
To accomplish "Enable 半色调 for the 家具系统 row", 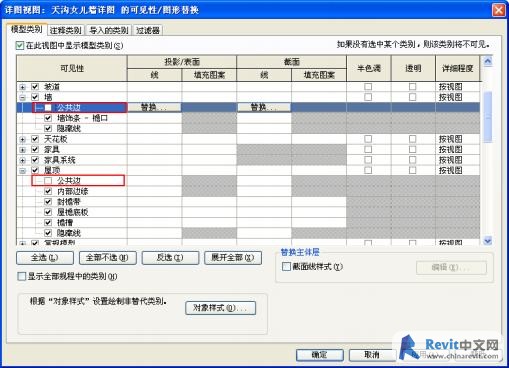I will click(368, 160).
